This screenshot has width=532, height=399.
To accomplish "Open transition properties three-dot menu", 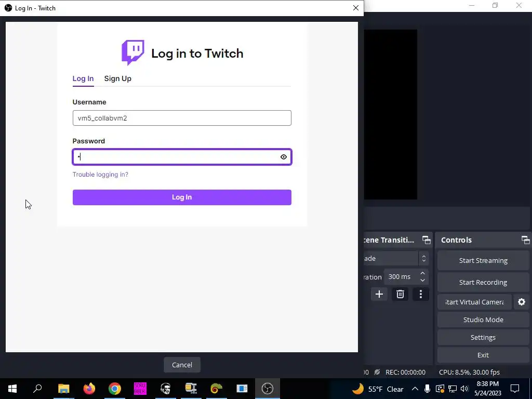I will (421, 294).
